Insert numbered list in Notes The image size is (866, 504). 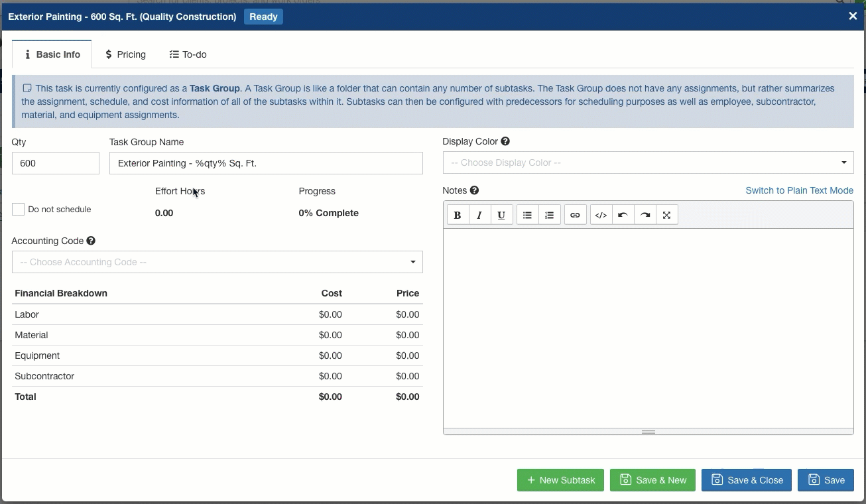[549, 215]
